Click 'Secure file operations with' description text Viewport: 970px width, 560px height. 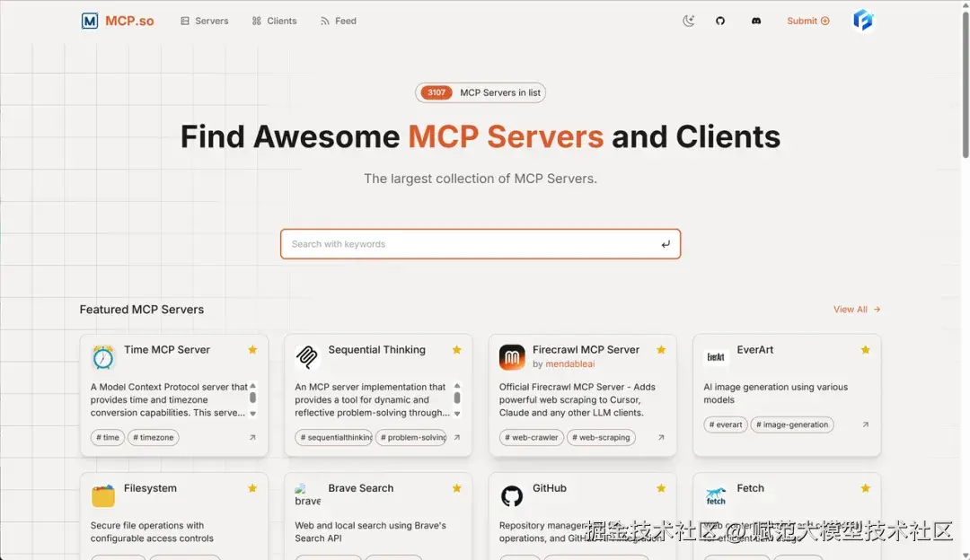point(147,525)
